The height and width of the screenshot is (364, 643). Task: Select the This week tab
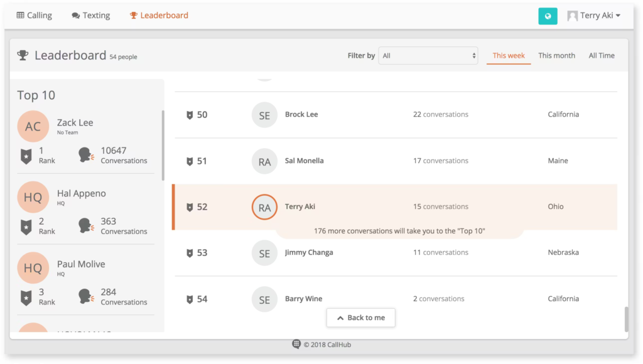509,56
